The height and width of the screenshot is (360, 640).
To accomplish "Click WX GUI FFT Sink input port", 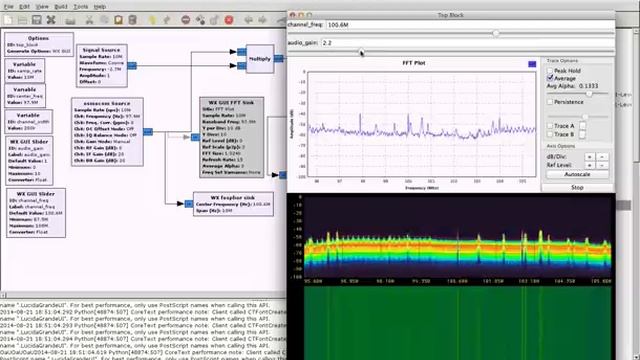I will pos(196,138).
